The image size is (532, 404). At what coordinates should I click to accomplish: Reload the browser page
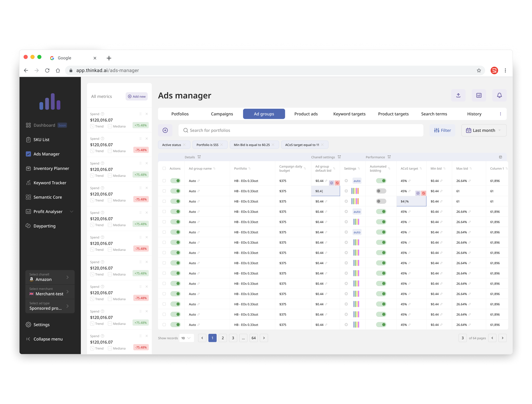click(x=47, y=70)
